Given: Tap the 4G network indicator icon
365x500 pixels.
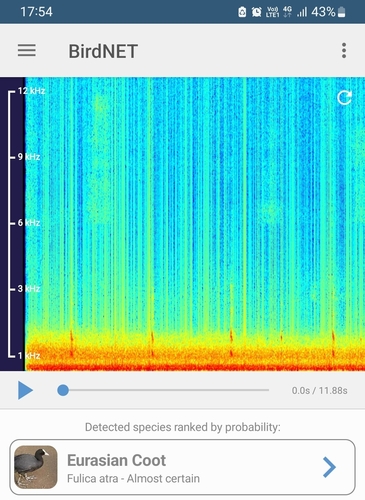Looking at the screenshot, I should (x=287, y=12).
